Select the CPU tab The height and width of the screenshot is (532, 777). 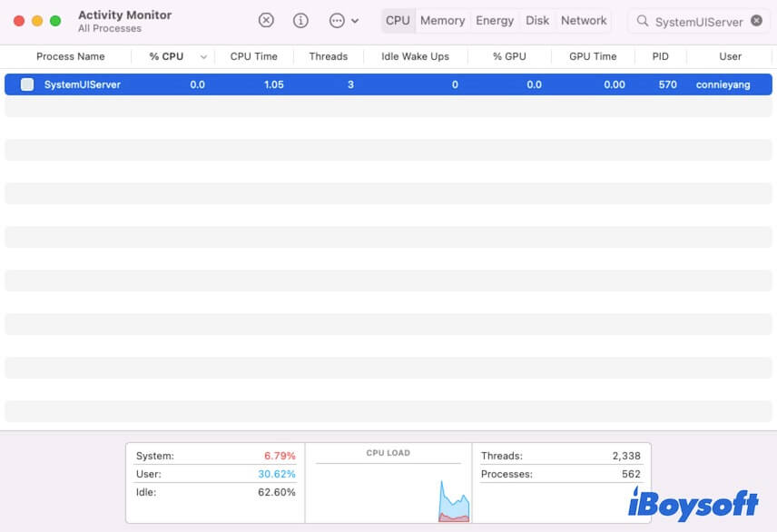[398, 21]
